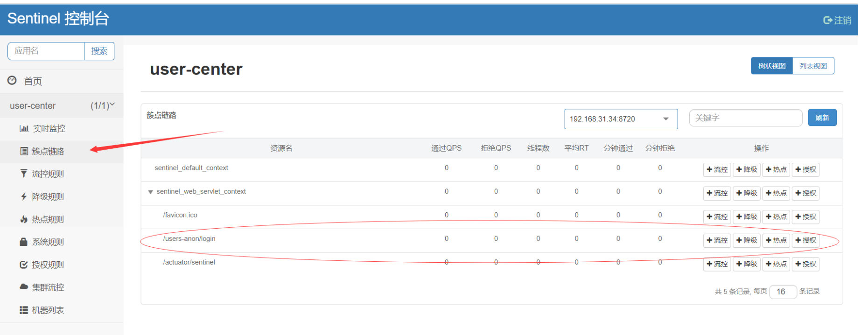The width and height of the screenshot is (868, 335).
Task: Click the table list icon for 机器列表
Action: [x=24, y=310]
